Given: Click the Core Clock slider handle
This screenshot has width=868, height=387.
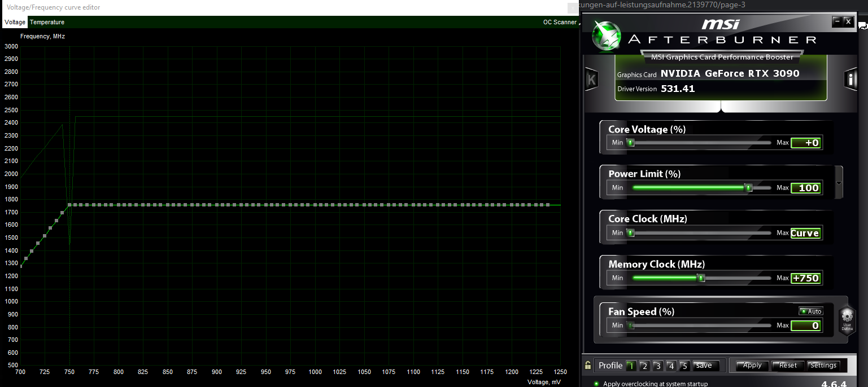Looking at the screenshot, I should click(631, 233).
